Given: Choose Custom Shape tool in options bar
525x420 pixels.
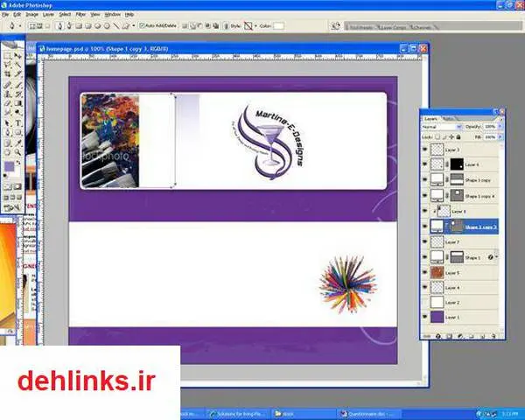Looking at the screenshot, I should point(125,25).
